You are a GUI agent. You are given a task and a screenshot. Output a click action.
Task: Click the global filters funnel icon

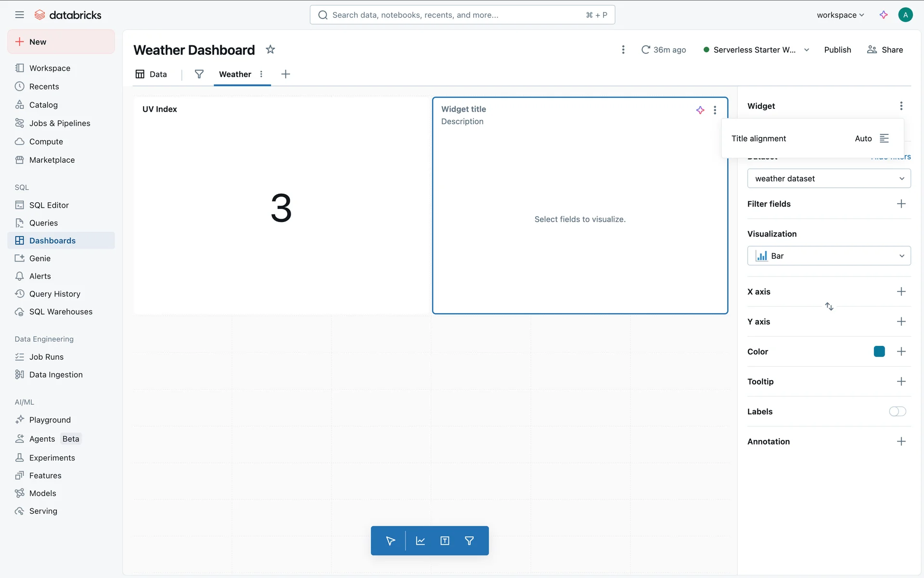coord(199,74)
